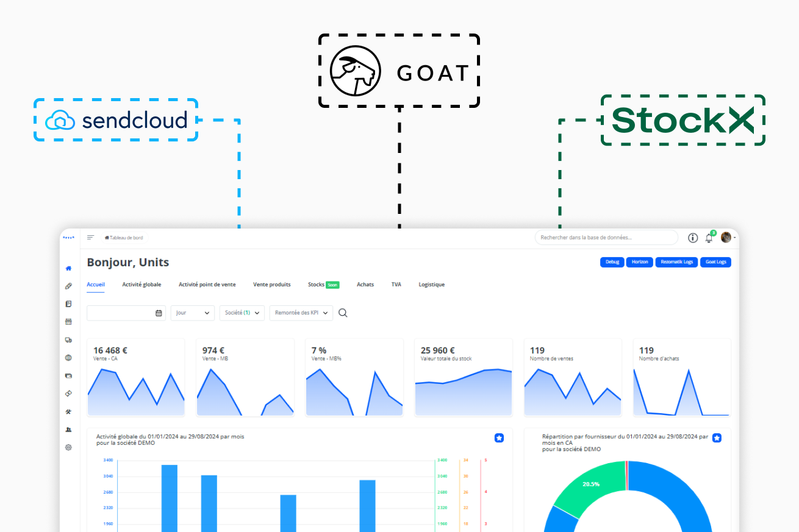Select the Vente - MB KPI card
Viewport: 799px width, 532px height.
click(x=245, y=377)
